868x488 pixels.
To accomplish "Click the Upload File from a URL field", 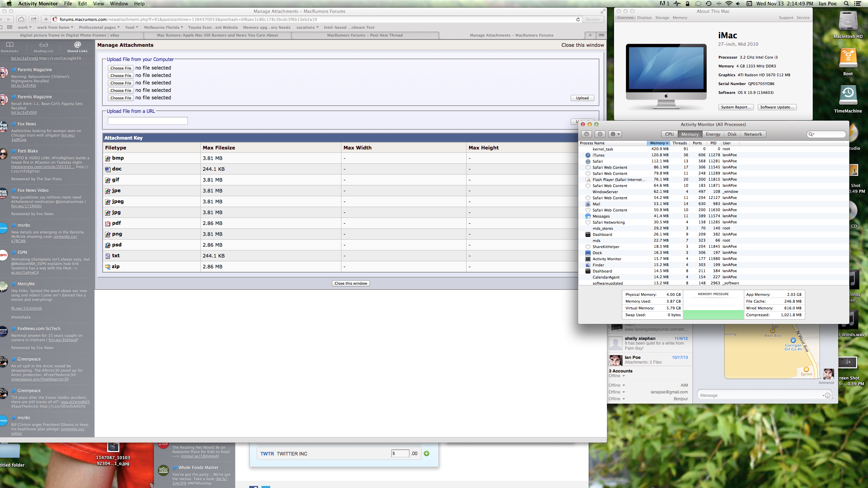I will (x=147, y=121).
